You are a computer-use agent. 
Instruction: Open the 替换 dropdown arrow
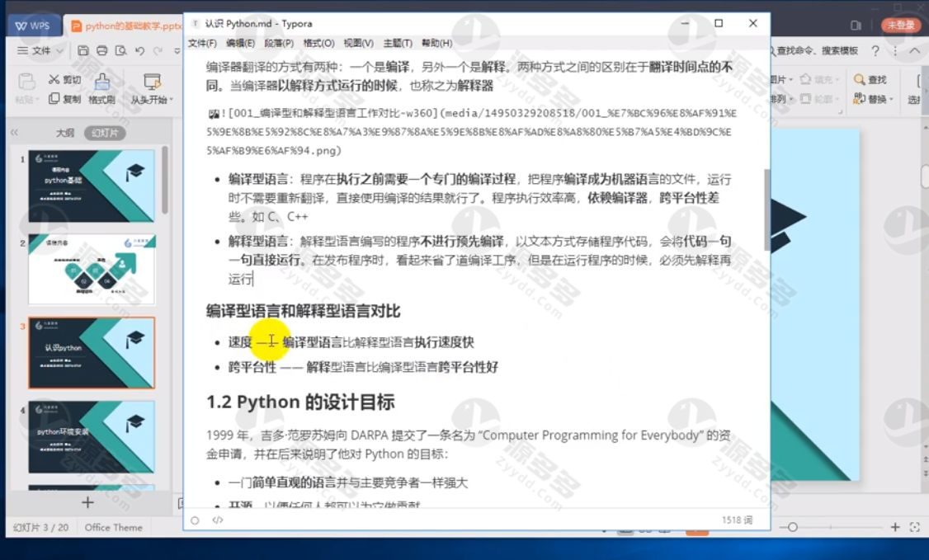click(x=891, y=100)
